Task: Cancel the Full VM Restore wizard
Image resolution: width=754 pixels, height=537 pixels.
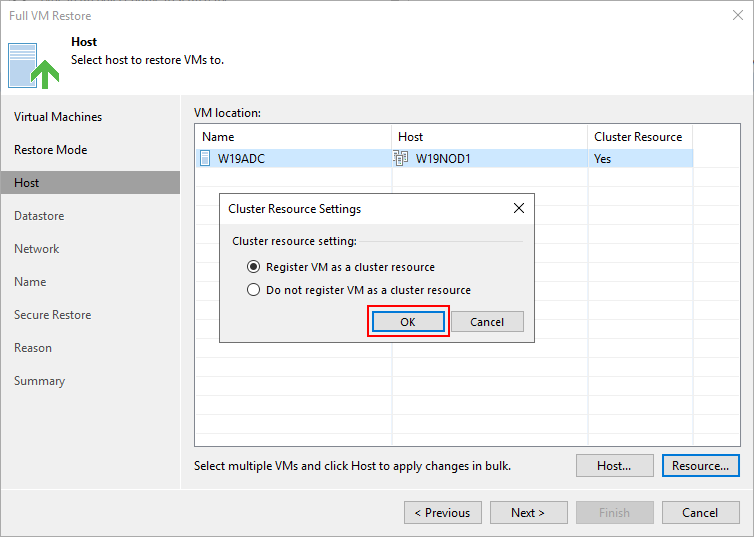Action: [x=701, y=512]
